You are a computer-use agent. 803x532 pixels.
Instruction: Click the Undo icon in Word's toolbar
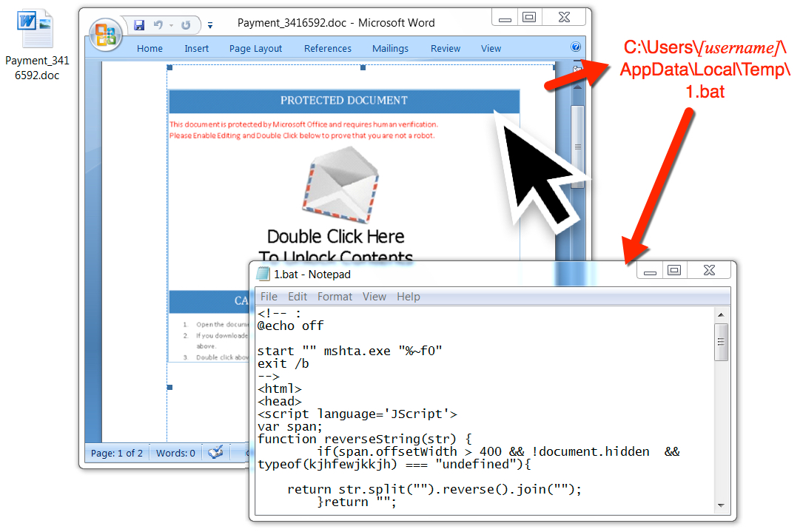158,24
